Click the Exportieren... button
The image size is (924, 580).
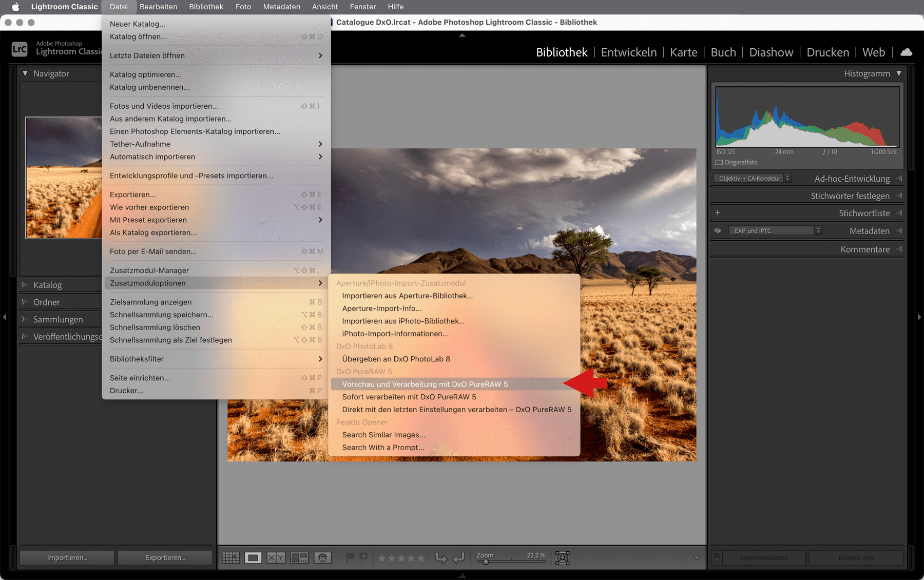[x=165, y=557]
